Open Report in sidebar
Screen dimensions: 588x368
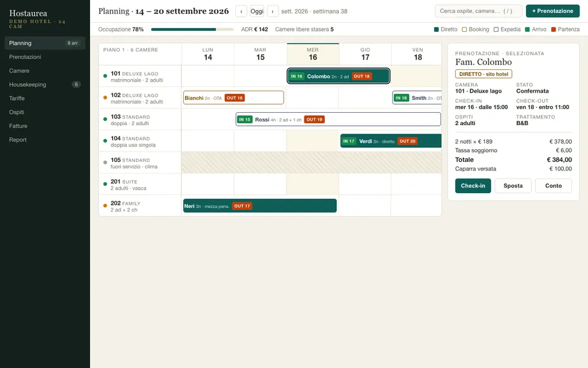(x=45, y=140)
